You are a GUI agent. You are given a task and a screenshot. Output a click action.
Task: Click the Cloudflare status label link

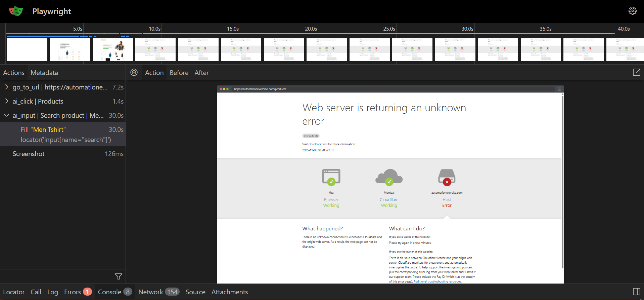pos(389,199)
